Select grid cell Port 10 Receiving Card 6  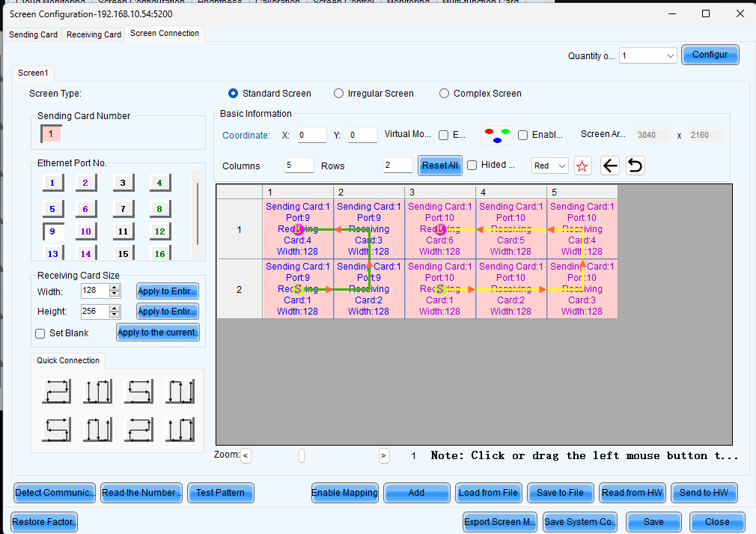point(440,229)
